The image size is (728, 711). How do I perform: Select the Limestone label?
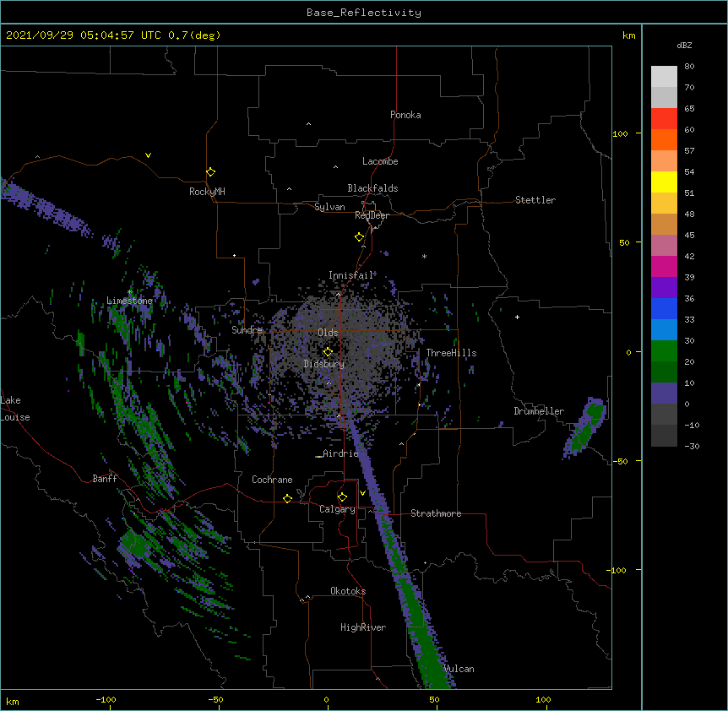(x=129, y=301)
